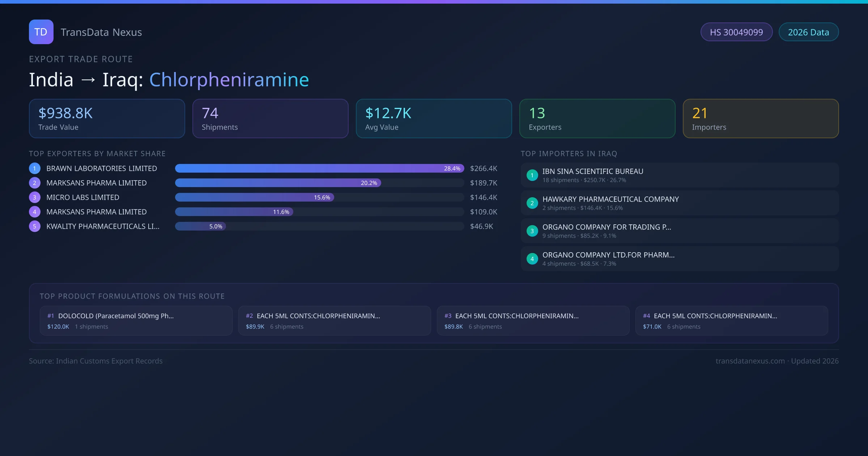Open the Top Product Formulations section
Screen dimensions: 868x456
click(132, 296)
